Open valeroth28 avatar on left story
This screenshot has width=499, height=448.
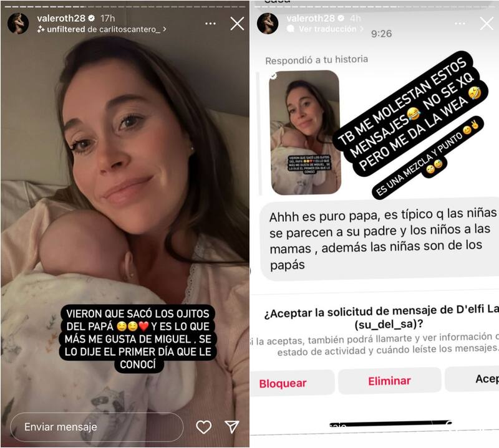coord(18,23)
